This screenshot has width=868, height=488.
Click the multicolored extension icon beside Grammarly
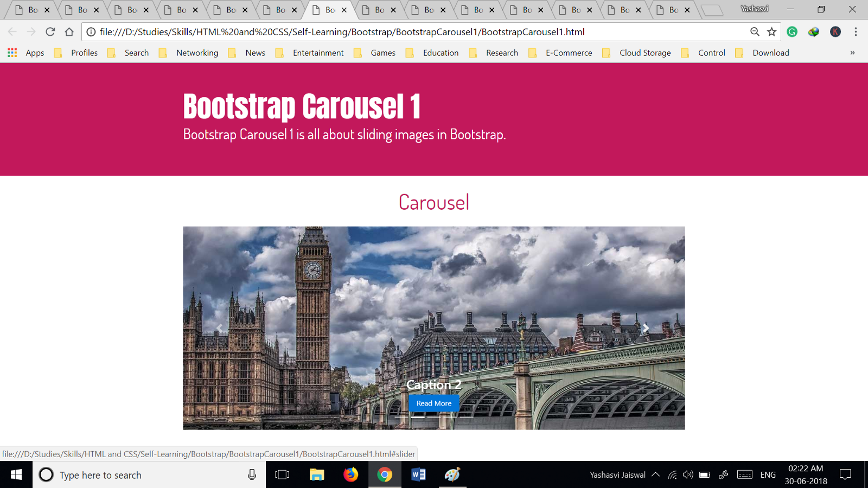point(814,32)
